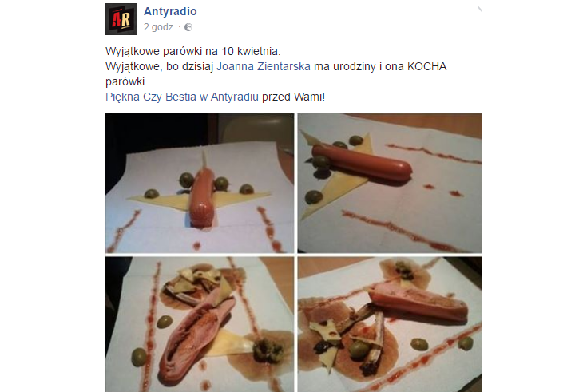This screenshot has height=392, width=583.
Task: Click the text "przed Wami!"
Action: pyautogui.click(x=293, y=97)
